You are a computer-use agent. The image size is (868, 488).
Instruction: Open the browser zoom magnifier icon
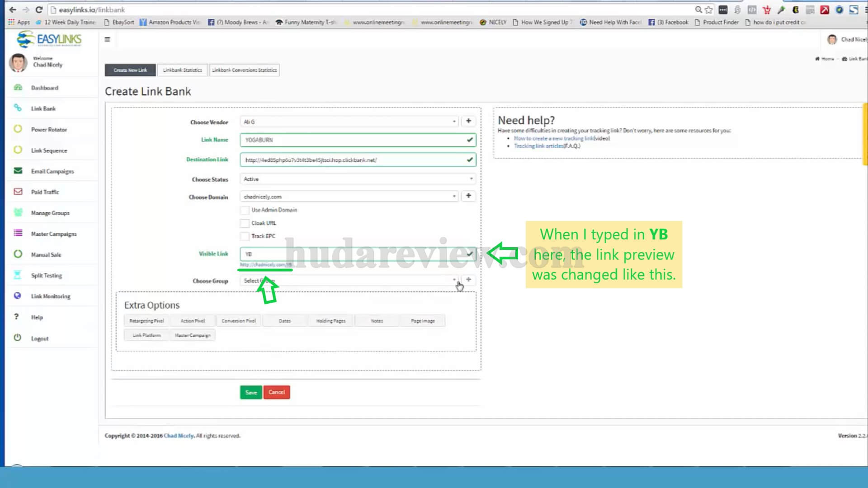click(x=698, y=9)
